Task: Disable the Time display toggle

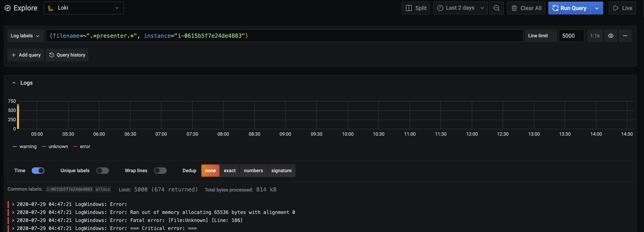Action: (38, 171)
